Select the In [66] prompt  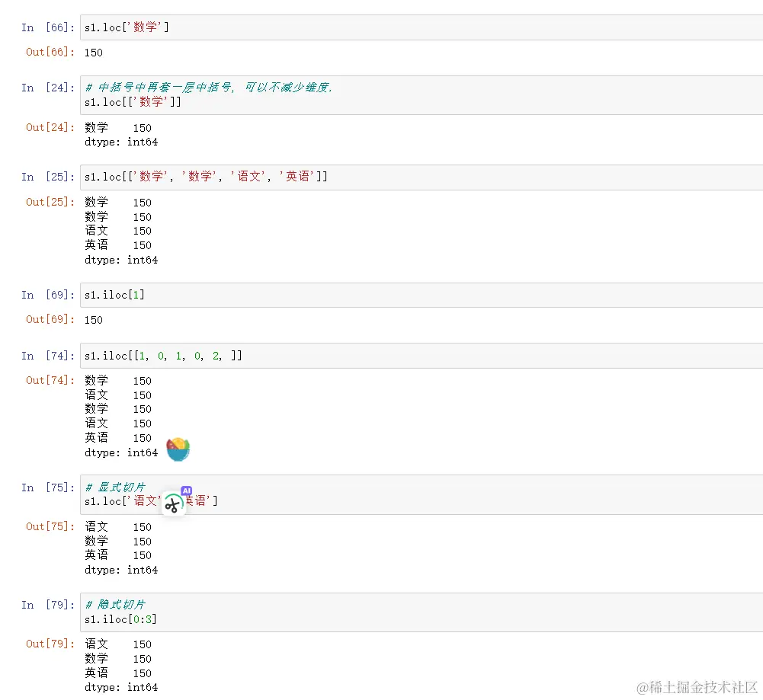(x=48, y=27)
